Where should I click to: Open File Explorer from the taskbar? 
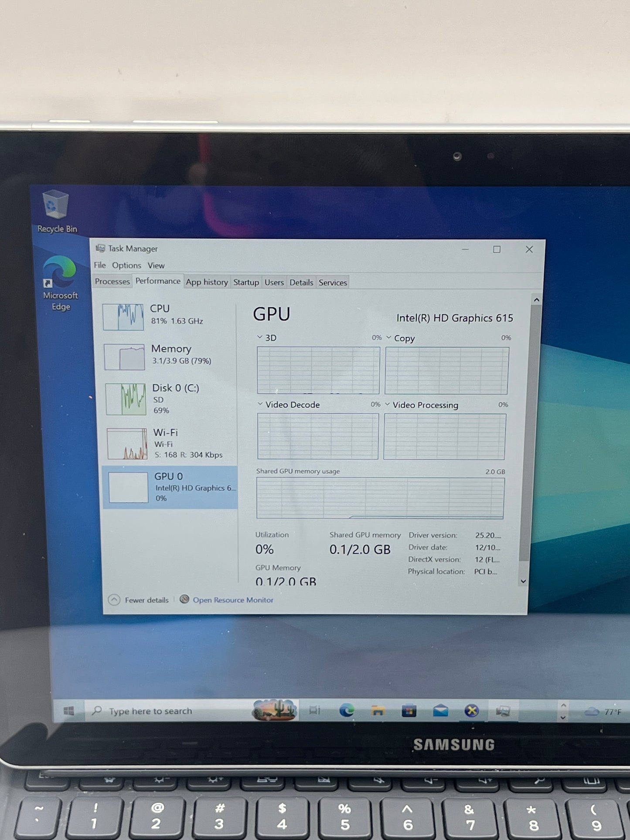pyautogui.click(x=378, y=711)
